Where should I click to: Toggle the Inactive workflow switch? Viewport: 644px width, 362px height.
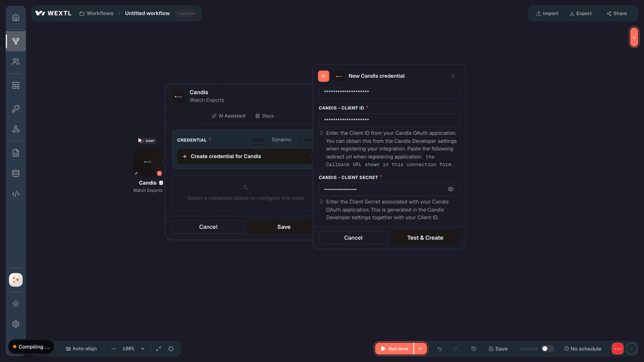[547, 349]
